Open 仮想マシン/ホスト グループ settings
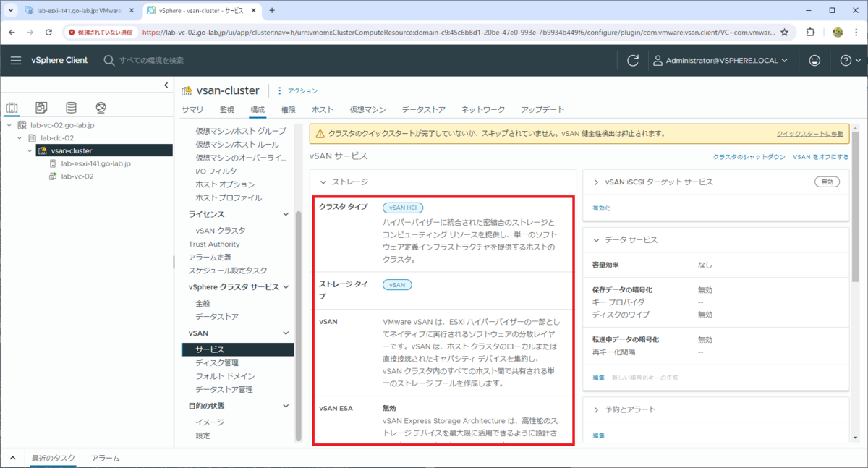This screenshot has width=868, height=468. click(x=241, y=132)
